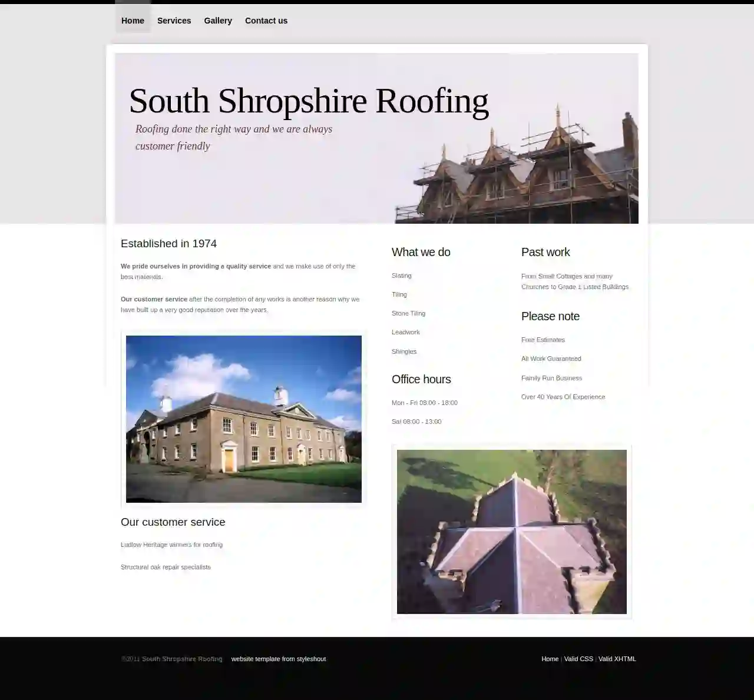The image size is (754, 700).
Task: Open the brick manor house photo
Action: 244,419
